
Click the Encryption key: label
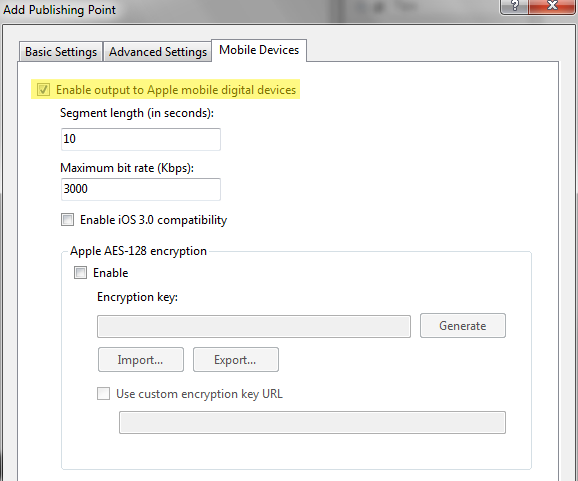(137, 297)
